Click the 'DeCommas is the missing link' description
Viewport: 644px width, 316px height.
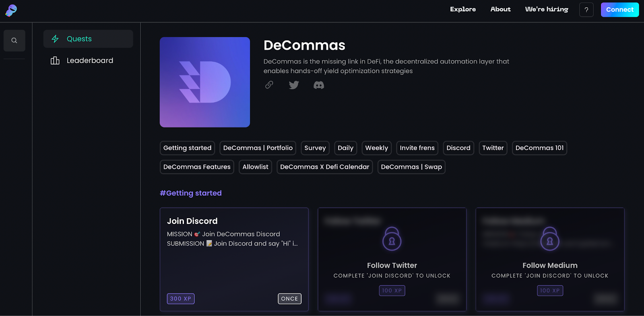pos(386,66)
